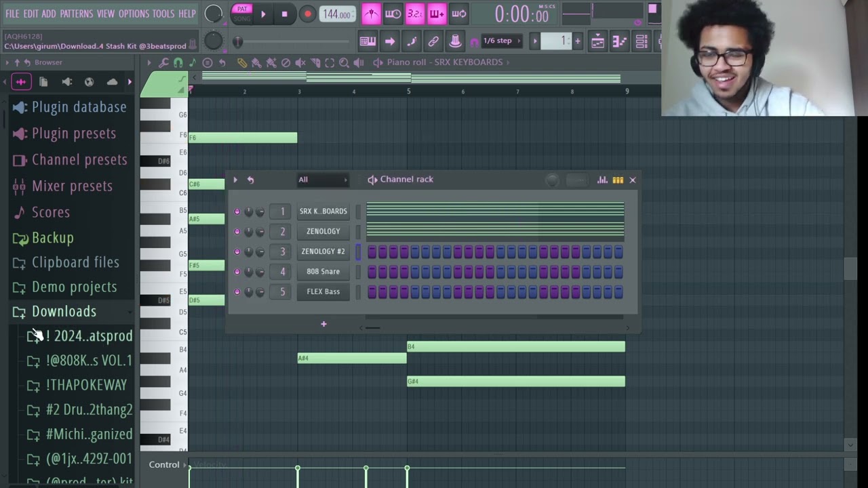The image size is (868, 488).
Task: Show the browser files tab icon
Action: tap(43, 82)
